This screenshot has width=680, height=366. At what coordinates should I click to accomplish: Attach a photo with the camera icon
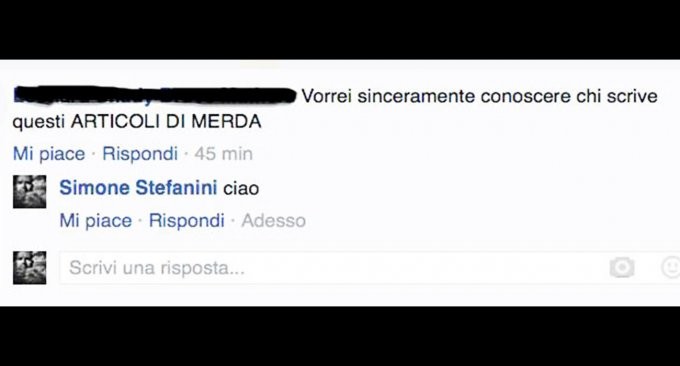click(622, 268)
